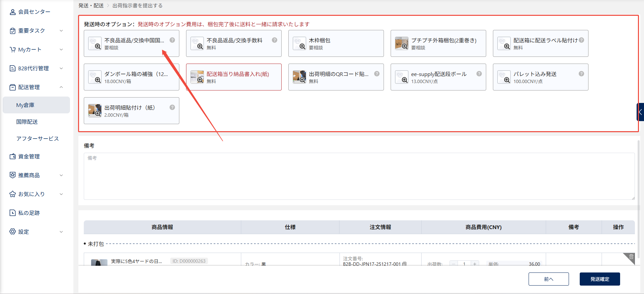
Task: Open アフターサービス submenu item
Action: pyautogui.click(x=37, y=139)
